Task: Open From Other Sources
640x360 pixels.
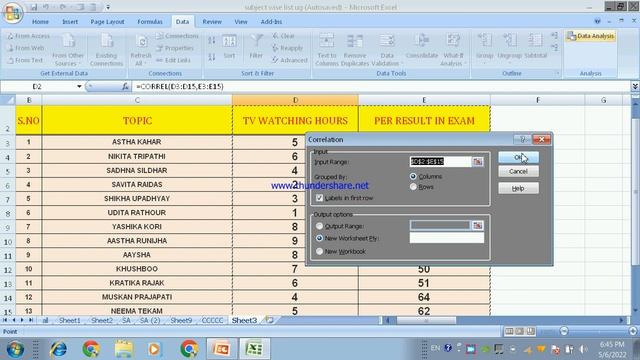Action: 68,50
